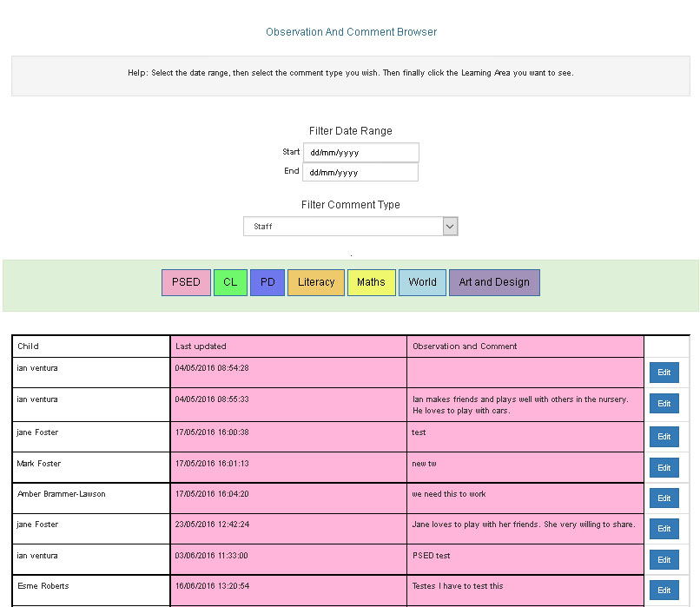Click the help instruction text
This screenshot has width=700, height=607.
pyautogui.click(x=351, y=73)
